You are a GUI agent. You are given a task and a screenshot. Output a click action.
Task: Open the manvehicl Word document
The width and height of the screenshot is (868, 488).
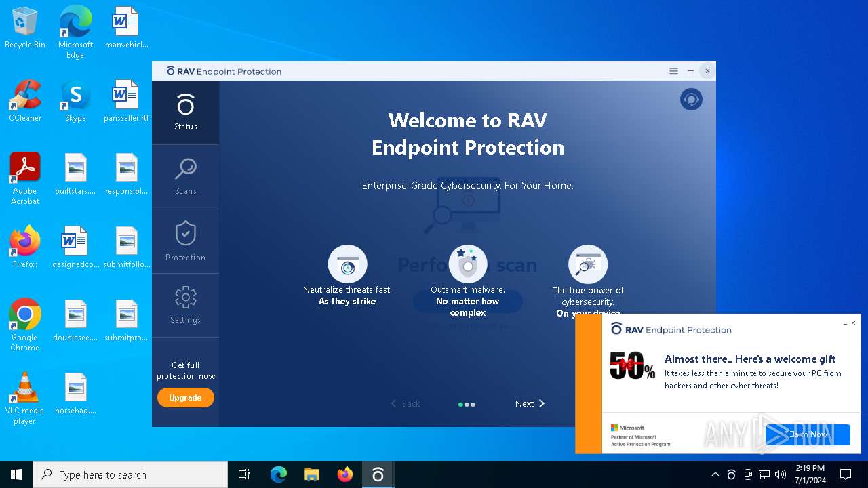[x=126, y=28]
